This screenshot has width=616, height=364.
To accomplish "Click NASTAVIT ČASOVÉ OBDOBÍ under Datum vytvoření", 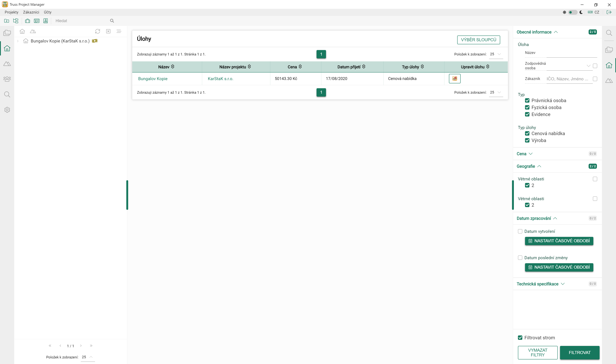I will 559,241.
